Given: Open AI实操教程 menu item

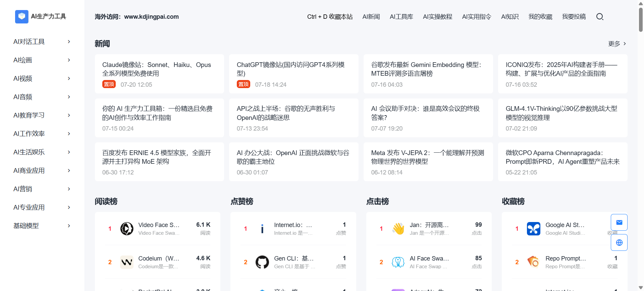Looking at the screenshot, I should pyautogui.click(x=437, y=17).
